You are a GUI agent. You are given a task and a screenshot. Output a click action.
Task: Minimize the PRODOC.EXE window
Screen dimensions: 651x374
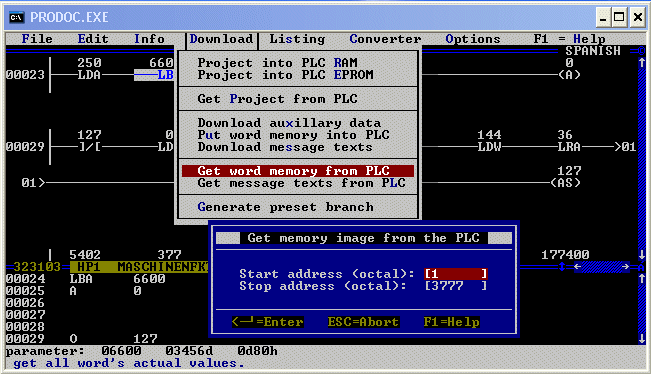pyautogui.click(x=603, y=17)
